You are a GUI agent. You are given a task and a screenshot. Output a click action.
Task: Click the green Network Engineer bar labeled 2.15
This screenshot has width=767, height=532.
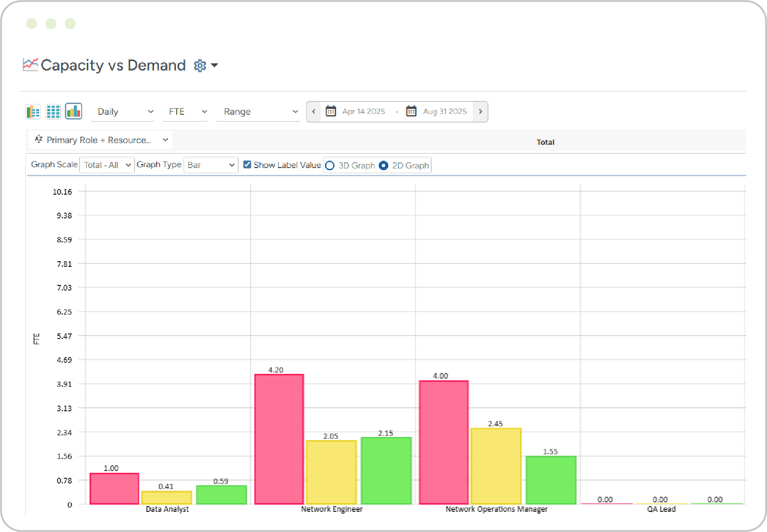pyautogui.click(x=386, y=471)
